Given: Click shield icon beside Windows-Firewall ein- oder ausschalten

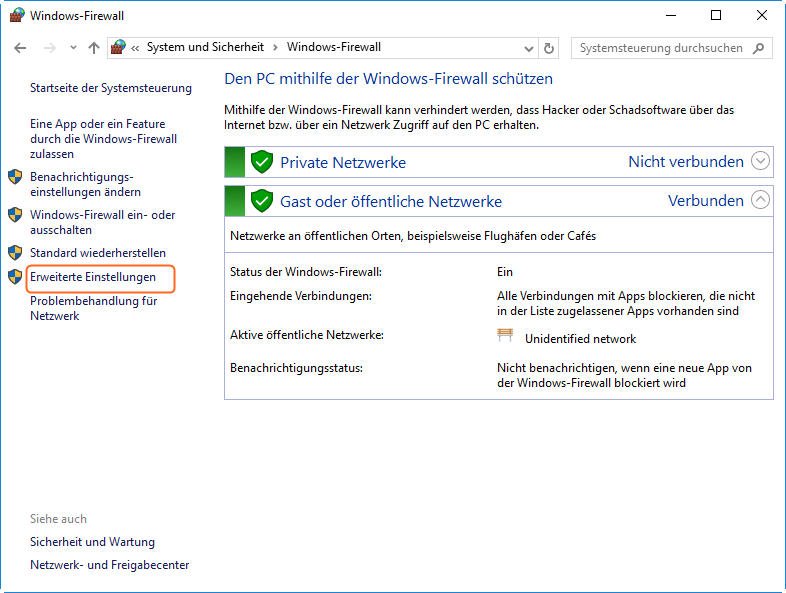Looking at the screenshot, I should point(15,215).
